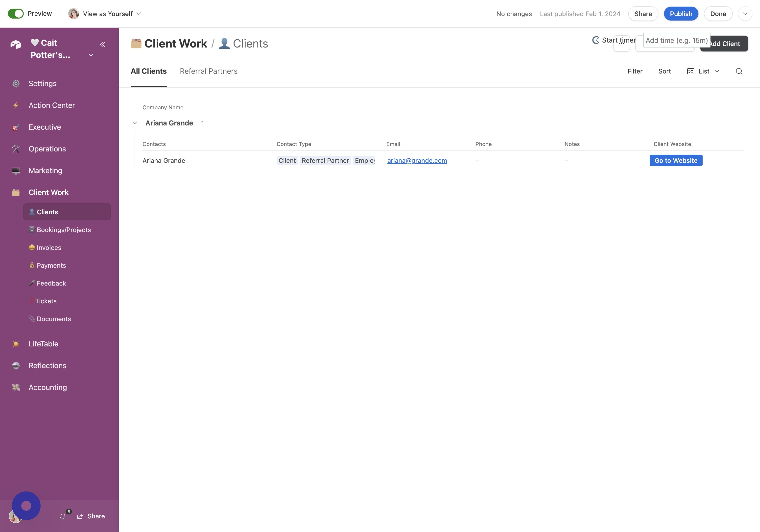Collapse the Ariana Grande group
Image resolution: width=760 pixels, height=532 pixels.
click(x=134, y=123)
